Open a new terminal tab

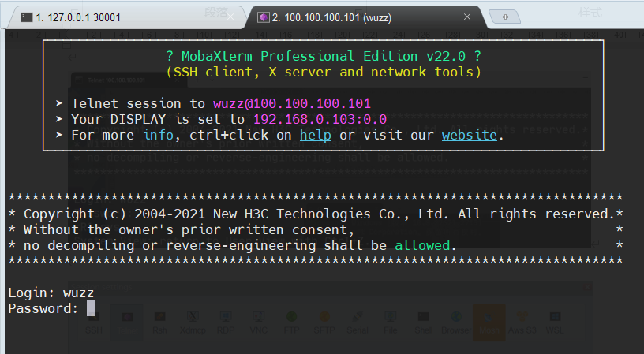point(505,17)
